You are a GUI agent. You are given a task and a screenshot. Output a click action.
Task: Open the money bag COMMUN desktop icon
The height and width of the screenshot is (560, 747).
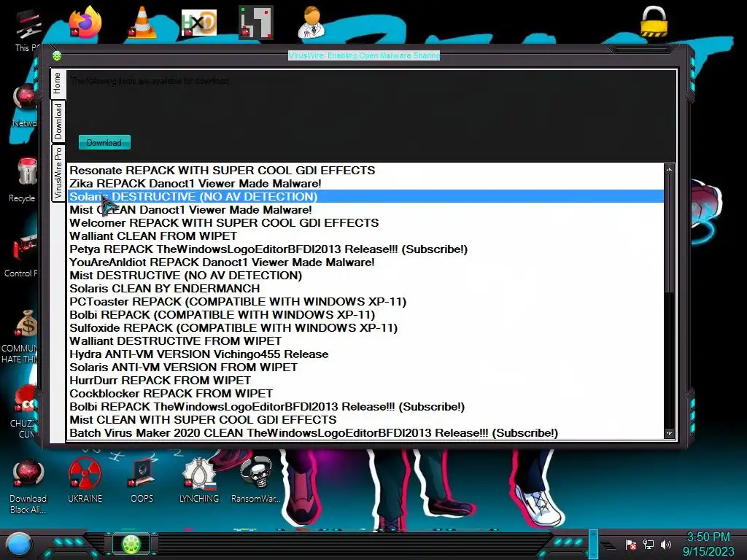point(22,335)
